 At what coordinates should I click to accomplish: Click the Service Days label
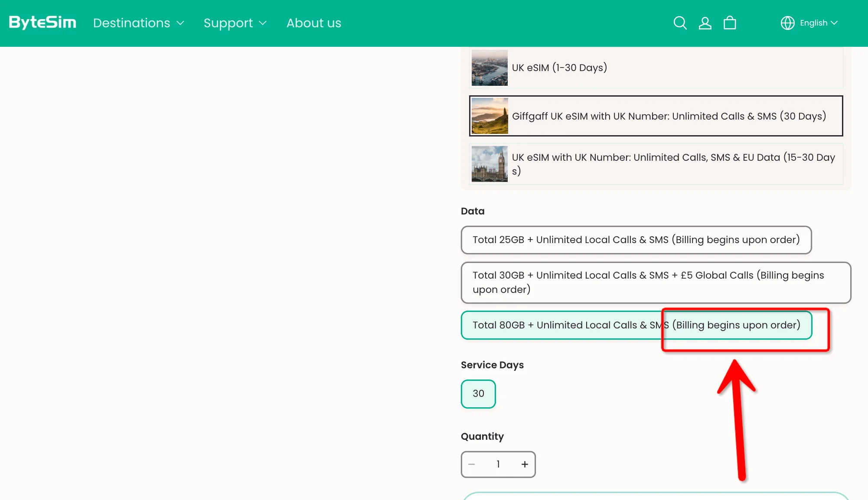492,365
